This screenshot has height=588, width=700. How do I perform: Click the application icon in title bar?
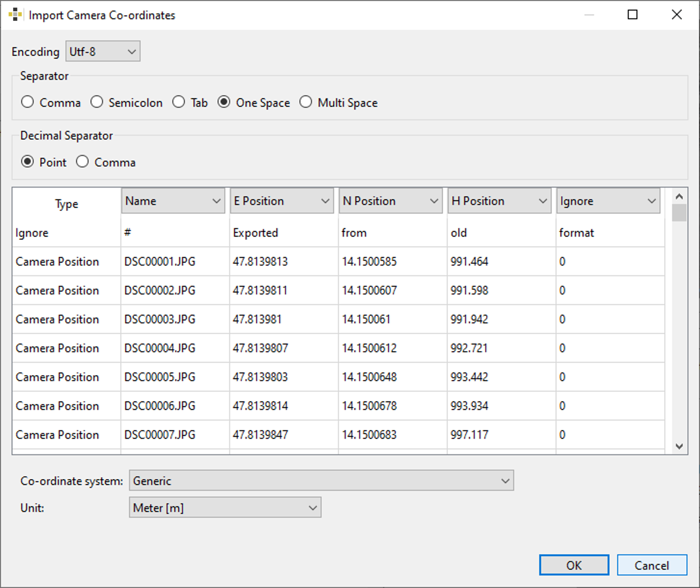point(15,15)
